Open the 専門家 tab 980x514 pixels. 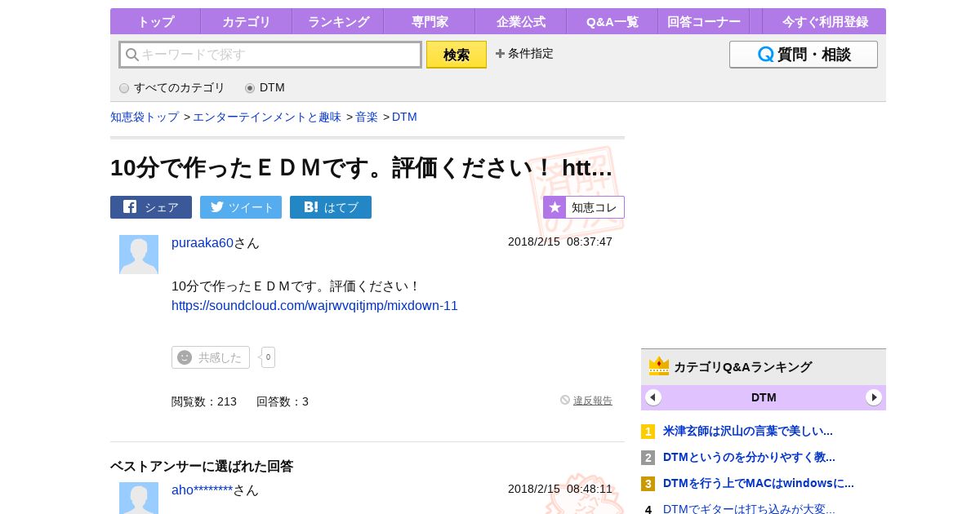coord(430,22)
